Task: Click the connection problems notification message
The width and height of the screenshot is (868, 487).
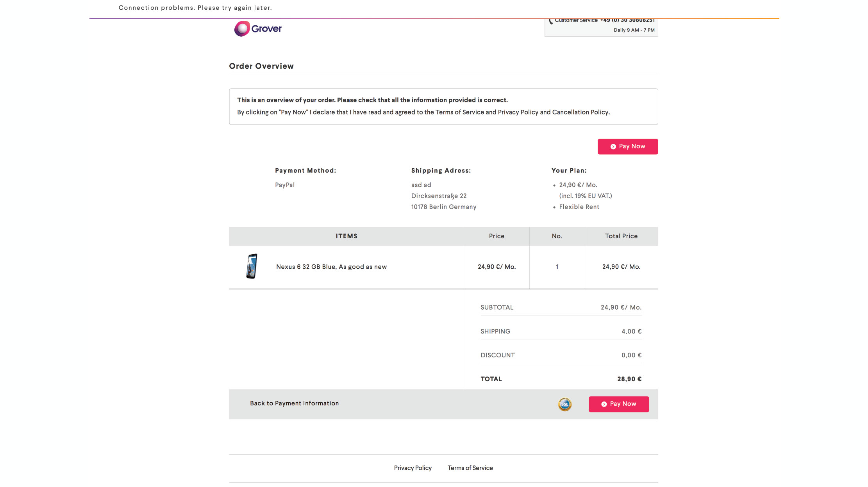Action: pos(195,8)
